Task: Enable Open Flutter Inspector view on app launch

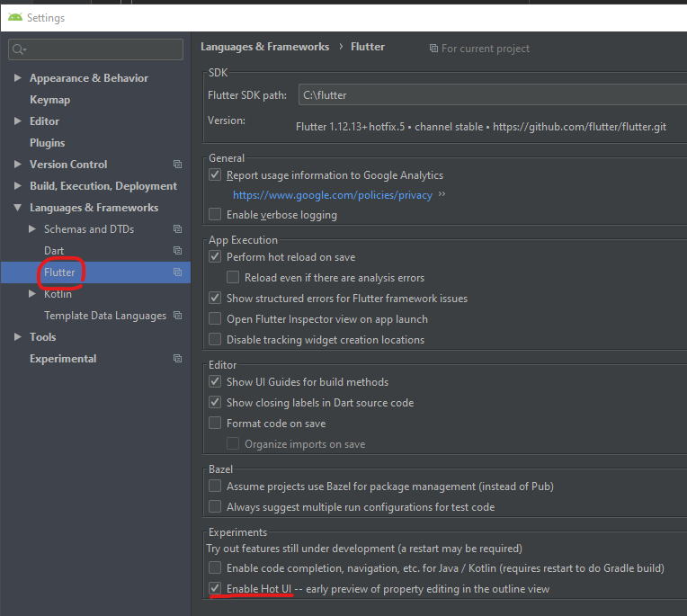Action: [215, 318]
